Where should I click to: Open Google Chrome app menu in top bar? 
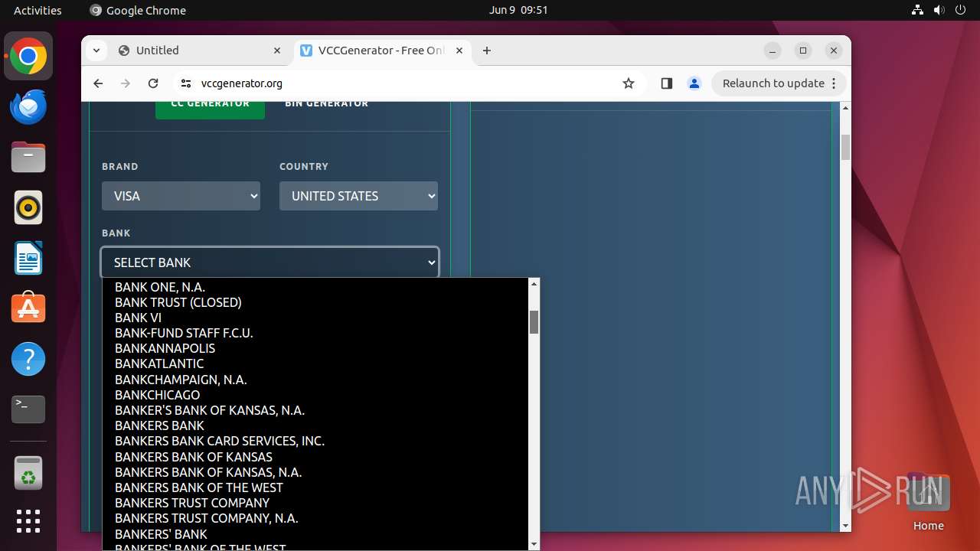tap(138, 10)
